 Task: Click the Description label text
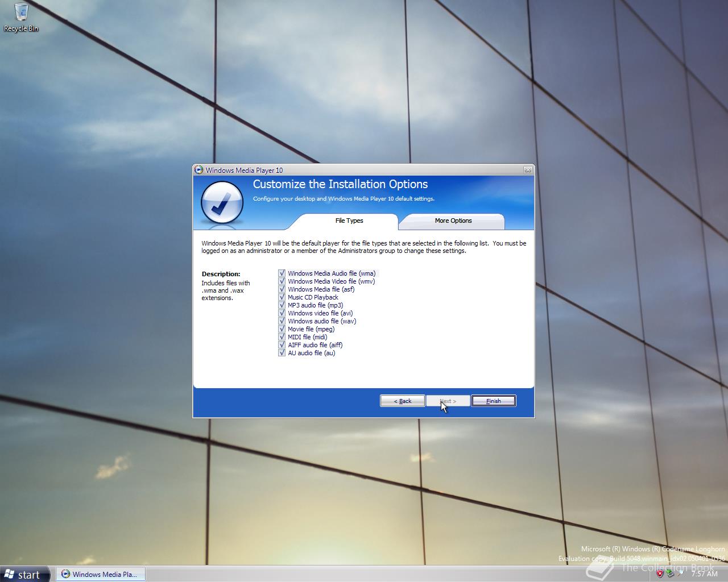tap(221, 274)
